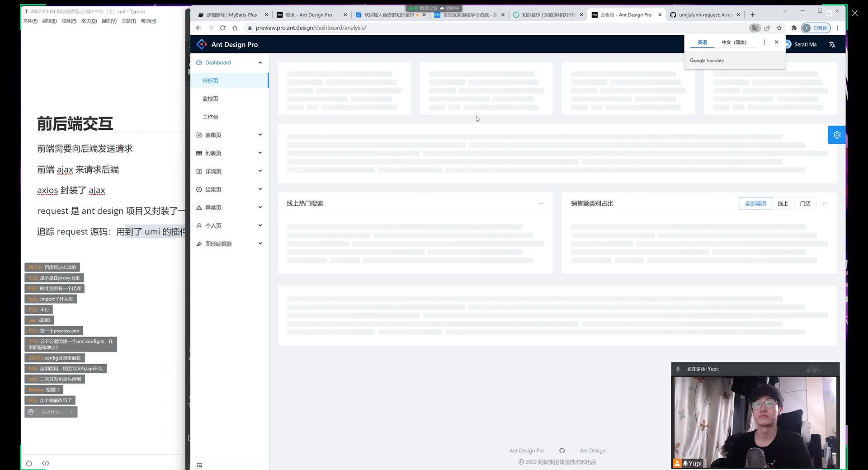Open the 监控页 menu item

click(x=210, y=99)
